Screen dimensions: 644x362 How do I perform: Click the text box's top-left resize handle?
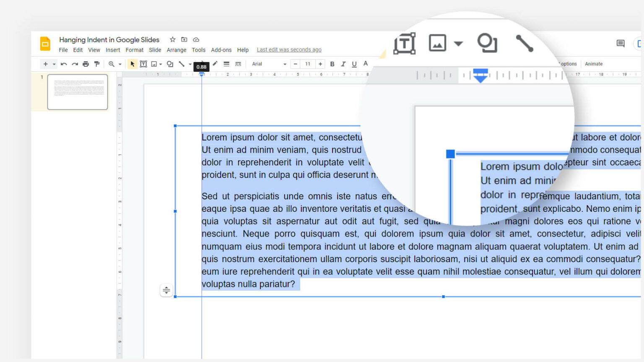click(175, 126)
